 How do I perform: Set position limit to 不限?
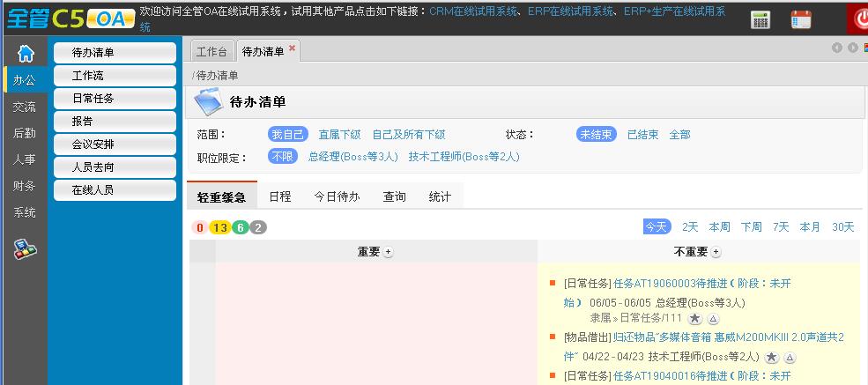[x=283, y=157]
